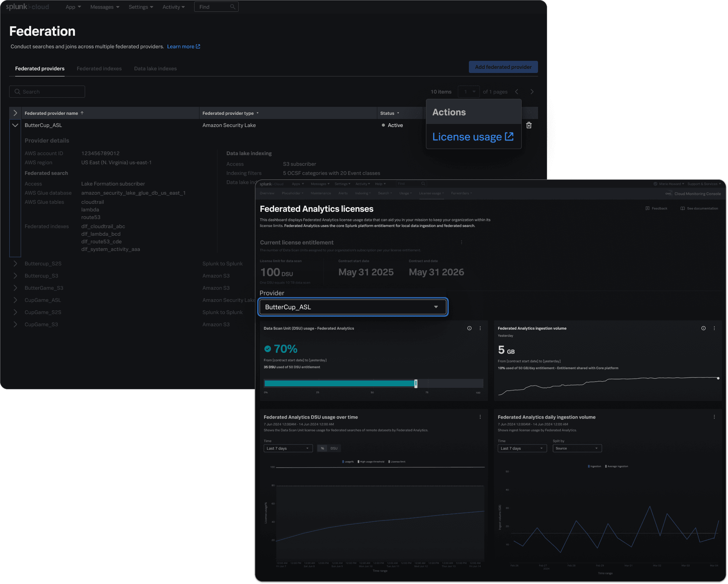Image resolution: width=728 pixels, height=584 pixels.
Task: Expand the CupGame_S2S provider row
Action: [15, 312]
